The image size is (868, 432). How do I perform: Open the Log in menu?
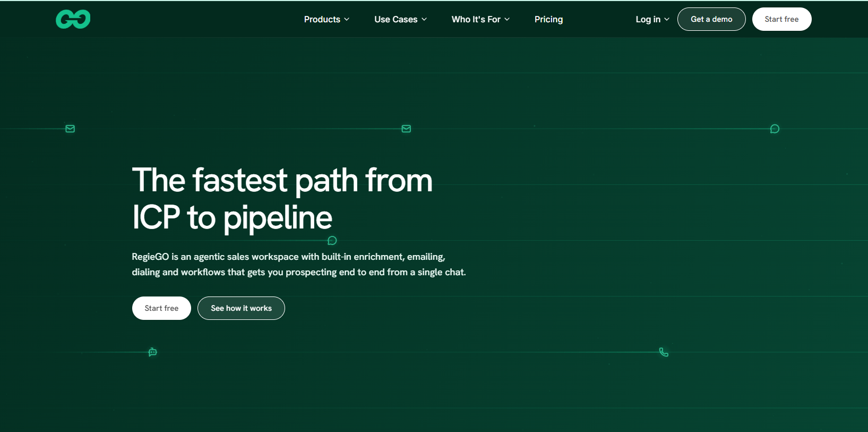point(652,19)
